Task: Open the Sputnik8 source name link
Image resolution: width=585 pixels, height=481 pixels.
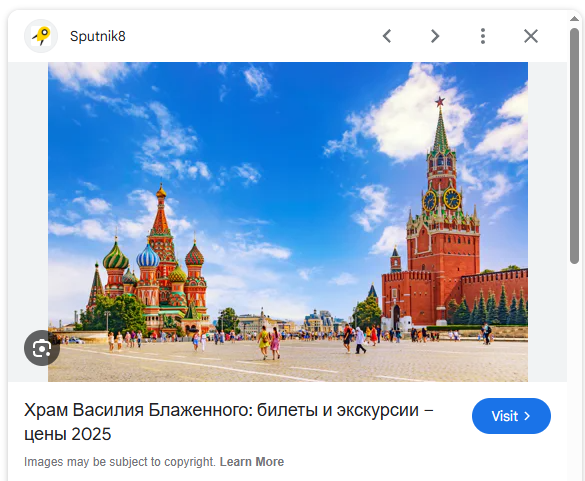Action: click(x=98, y=36)
